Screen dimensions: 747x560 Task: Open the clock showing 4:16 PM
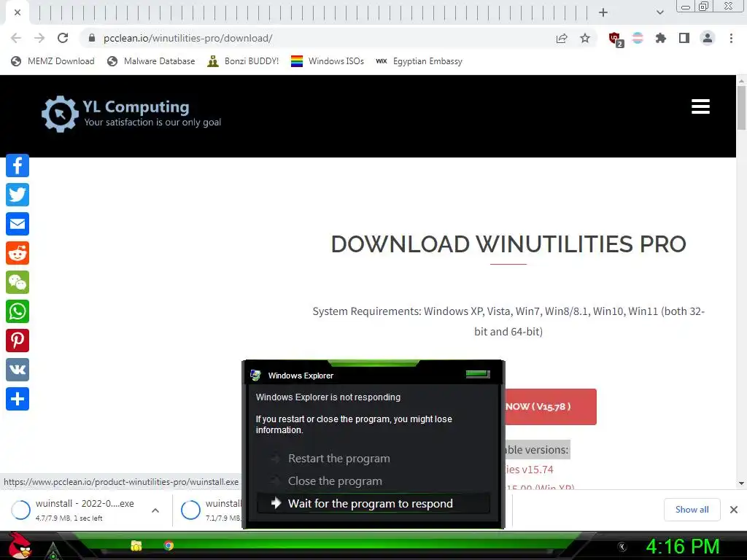pos(682,547)
